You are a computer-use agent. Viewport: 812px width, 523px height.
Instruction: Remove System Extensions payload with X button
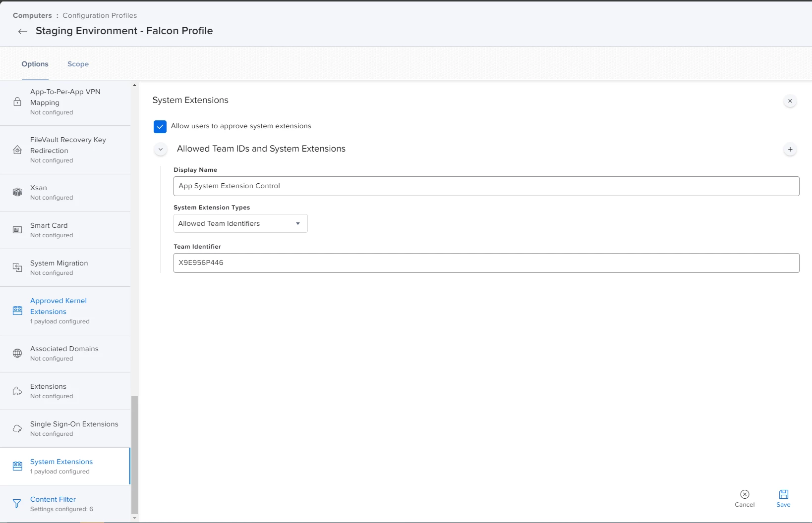[790, 101]
